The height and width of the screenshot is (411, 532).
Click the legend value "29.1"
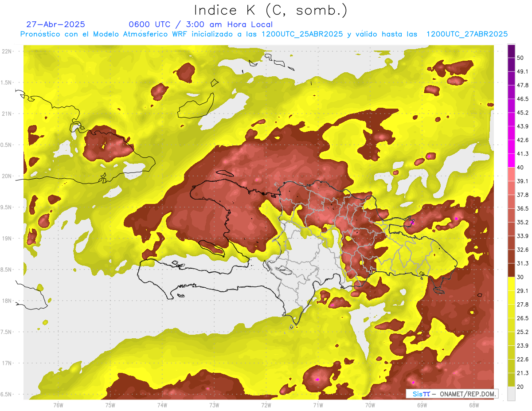pos(523,291)
